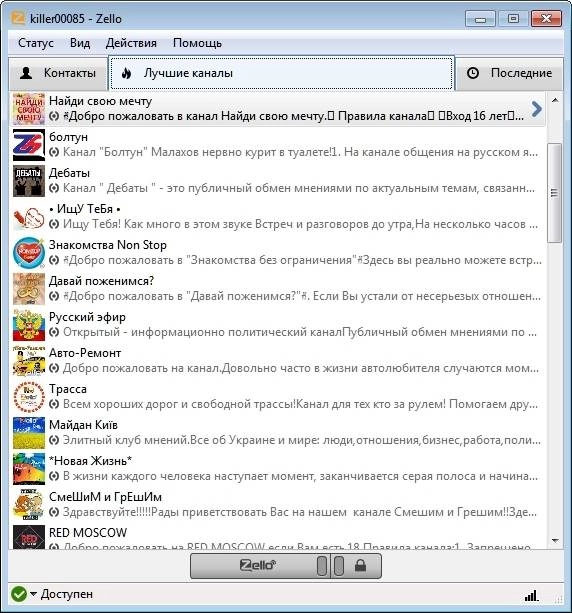Screen dimensions: 572x613
Task: Click the signal strength icon in the status bar
Action: 531,595
